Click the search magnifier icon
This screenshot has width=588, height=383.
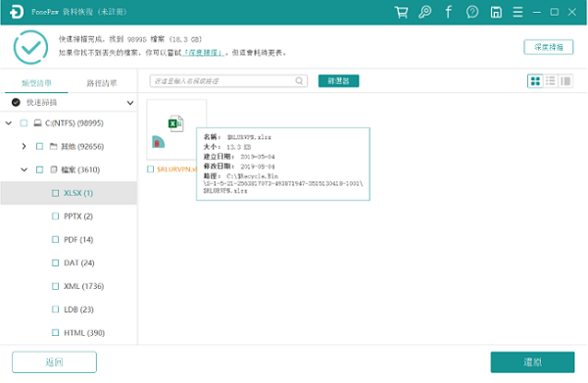coord(299,81)
